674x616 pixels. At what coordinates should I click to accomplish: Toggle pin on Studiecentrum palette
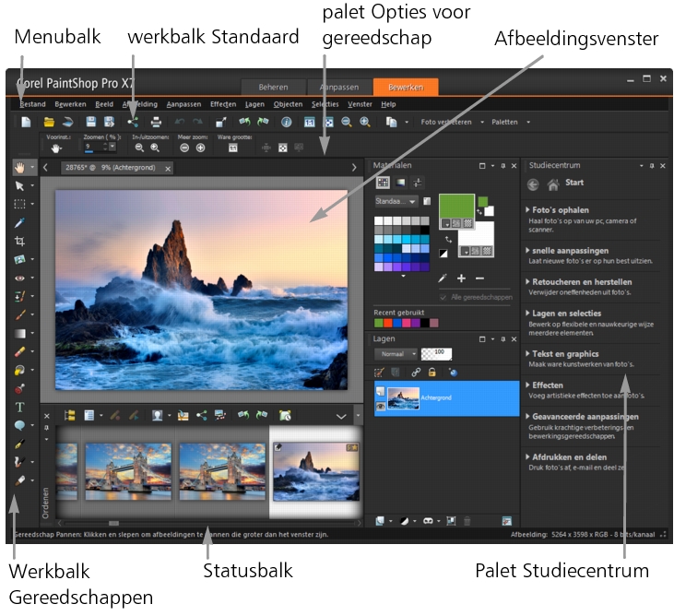click(x=652, y=166)
